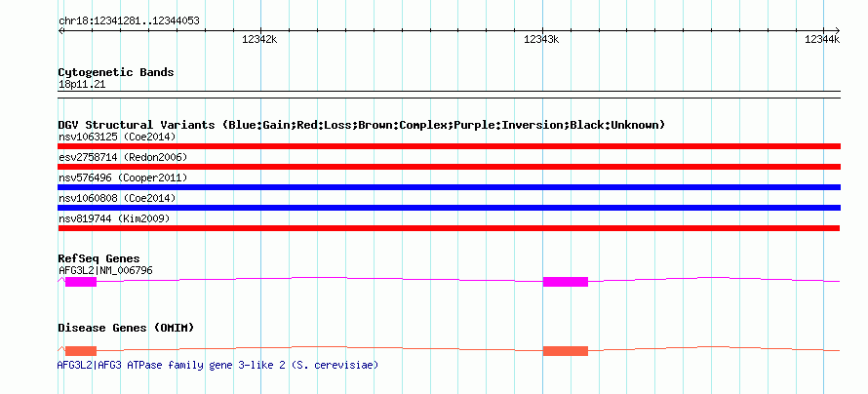Click the nsv1063125 (Coe2014) label

click(x=117, y=137)
